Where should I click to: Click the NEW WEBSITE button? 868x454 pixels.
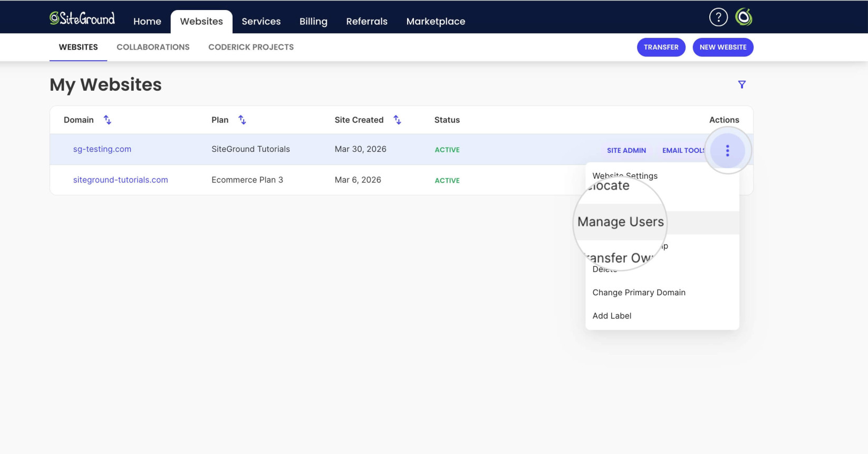click(x=722, y=47)
